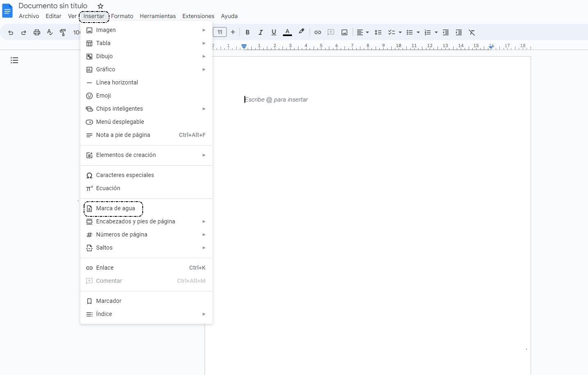Viewport: 588px width, 375px height.
Task: Expand the Dibujo submenu
Action: coord(146,56)
